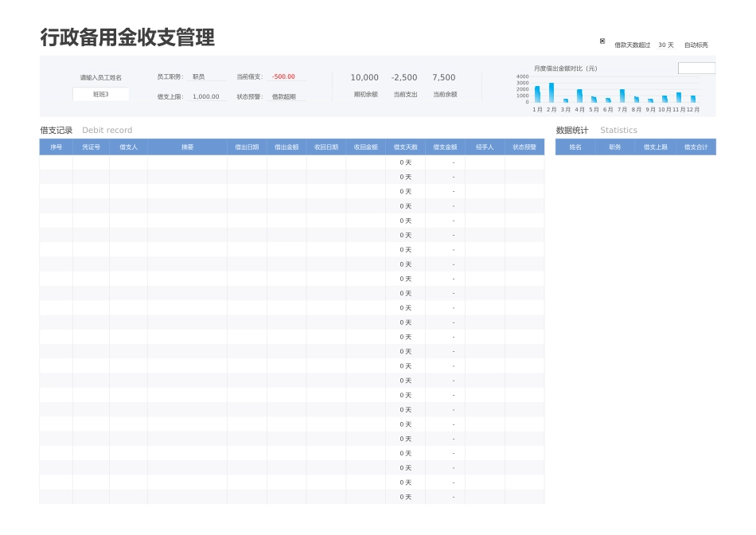The width and height of the screenshot is (756, 535).
Task: Select the 借出金额 column header
Action: [x=286, y=146]
